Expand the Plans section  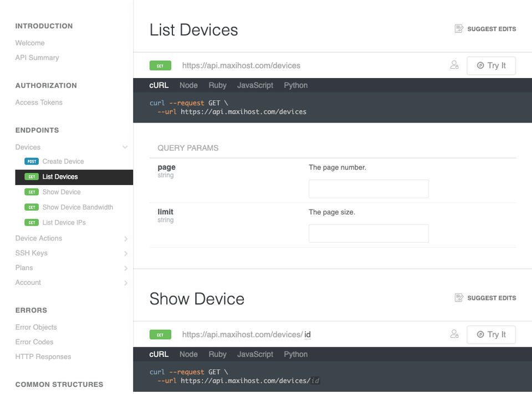click(x=126, y=268)
